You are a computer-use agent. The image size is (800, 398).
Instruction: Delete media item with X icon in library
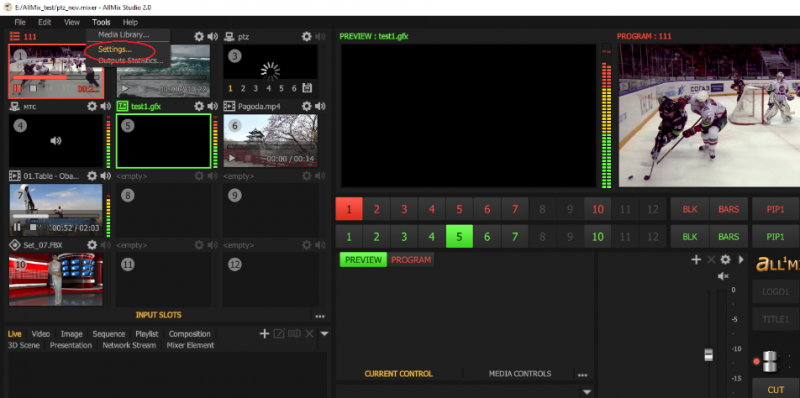(x=309, y=334)
